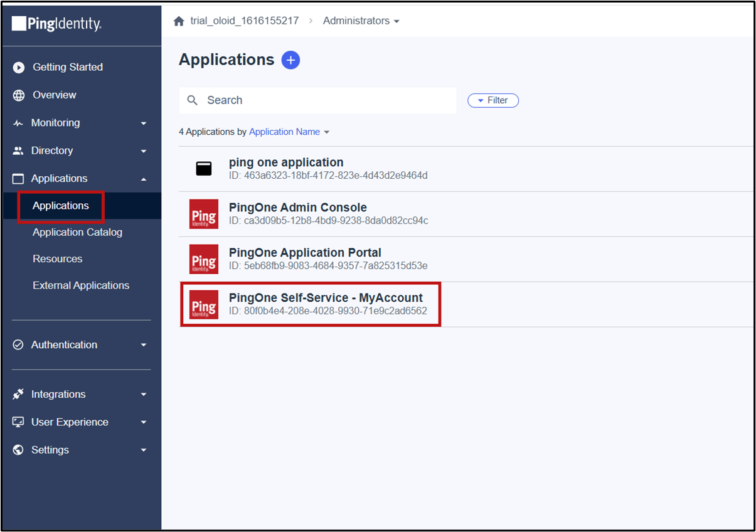Open Application Catalog

tap(77, 232)
